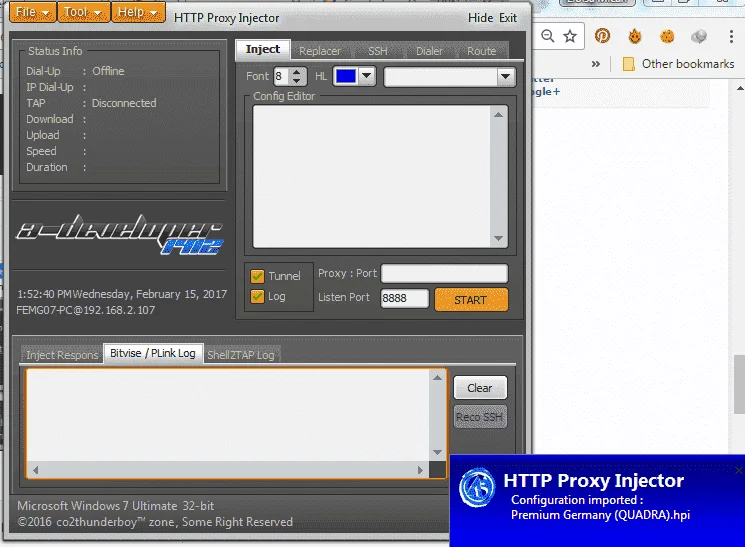The image size is (745, 547).
Task: Open the Other bookmarks folder
Action: (x=679, y=64)
